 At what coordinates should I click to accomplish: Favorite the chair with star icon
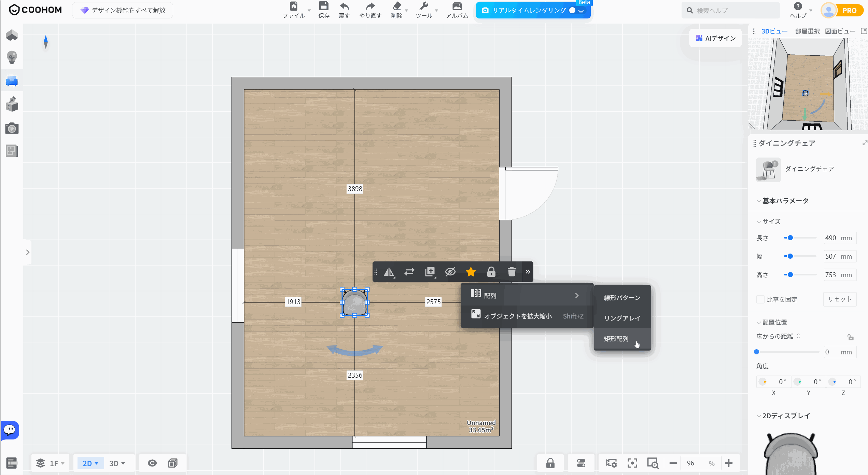pyautogui.click(x=471, y=272)
